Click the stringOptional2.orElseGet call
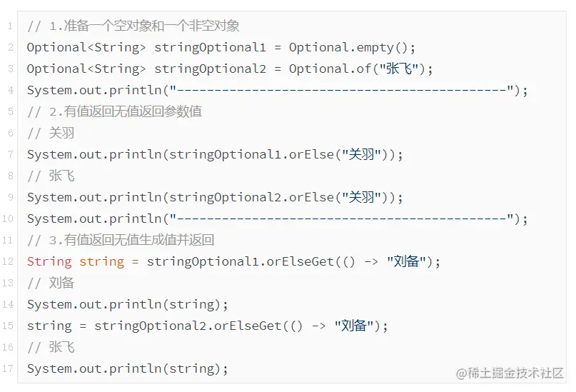Screen dimensions: 576x392 click(188, 326)
